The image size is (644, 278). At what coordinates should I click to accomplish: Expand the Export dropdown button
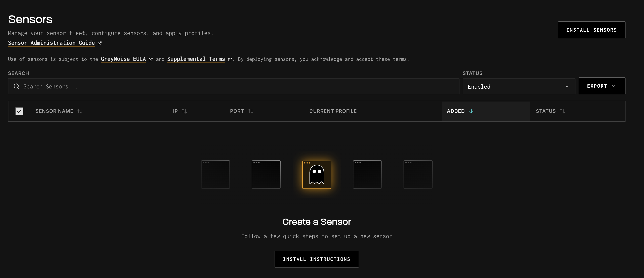[602, 86]
